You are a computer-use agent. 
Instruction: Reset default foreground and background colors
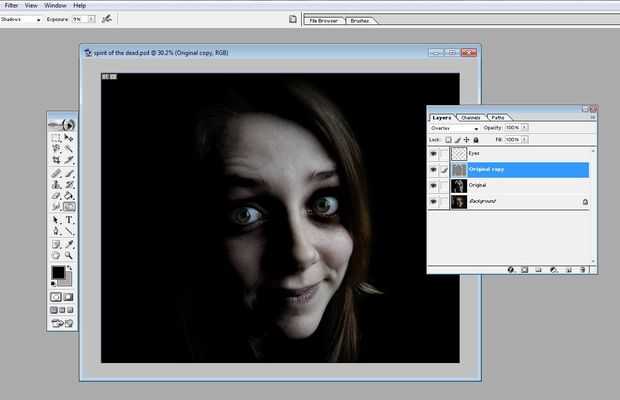[53, 283]
